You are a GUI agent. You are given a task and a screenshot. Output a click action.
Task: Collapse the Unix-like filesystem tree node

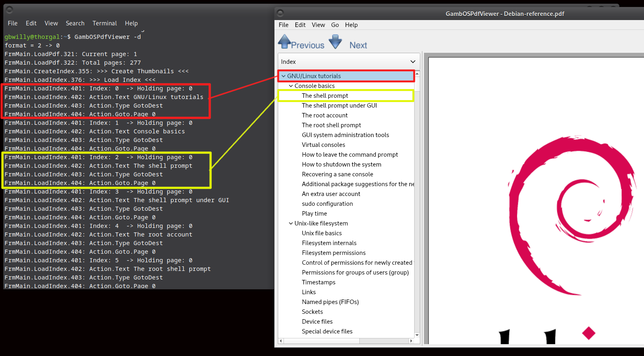click(291, 223)
